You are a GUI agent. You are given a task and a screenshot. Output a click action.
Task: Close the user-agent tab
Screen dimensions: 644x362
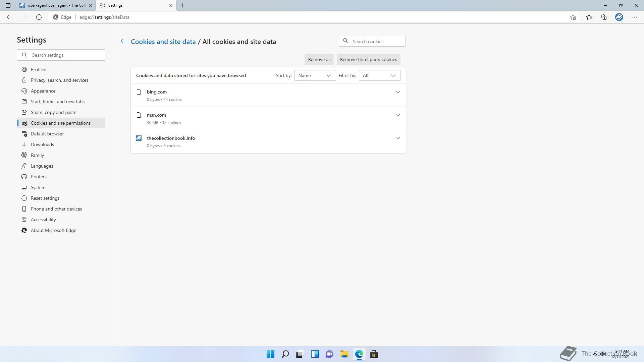click(x=91, y=5)
